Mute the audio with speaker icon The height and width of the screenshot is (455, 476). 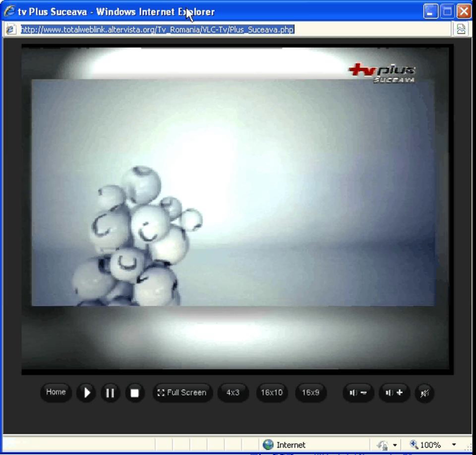tap(424, 393)
